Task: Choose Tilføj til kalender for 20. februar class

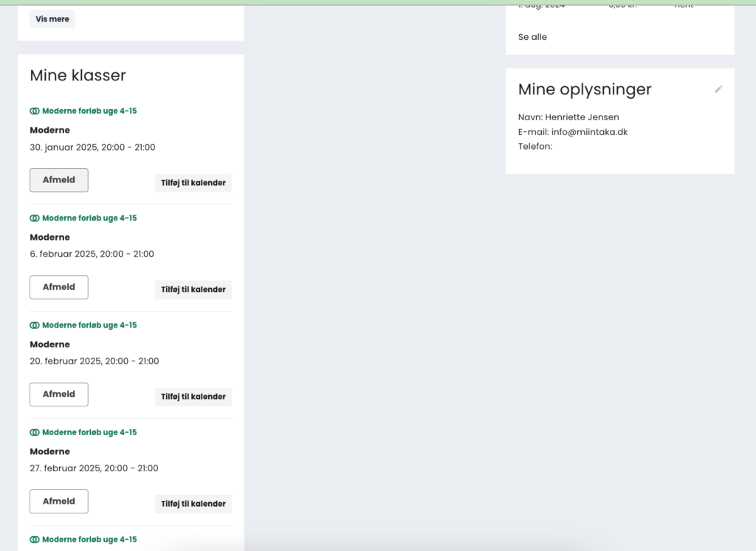Action: (193, 397)
